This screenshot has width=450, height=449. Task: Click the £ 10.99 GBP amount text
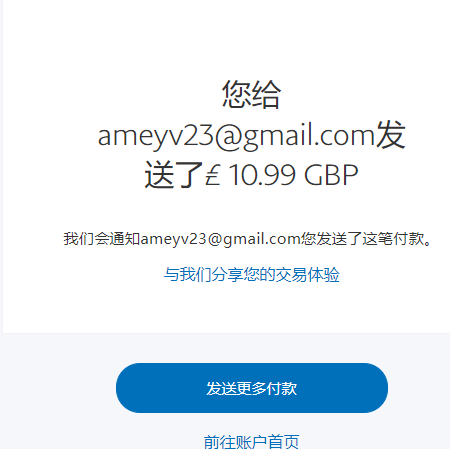[282, 175]
